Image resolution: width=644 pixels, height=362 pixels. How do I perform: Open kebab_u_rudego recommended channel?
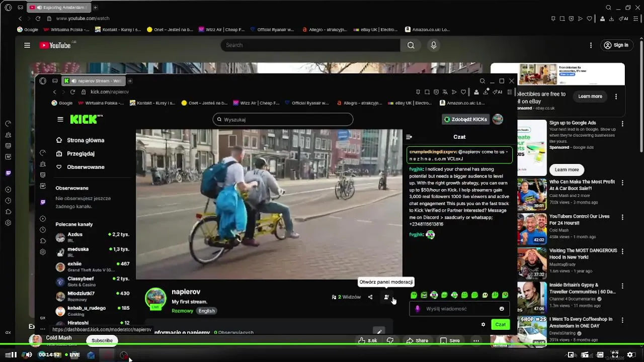(93, 311)
